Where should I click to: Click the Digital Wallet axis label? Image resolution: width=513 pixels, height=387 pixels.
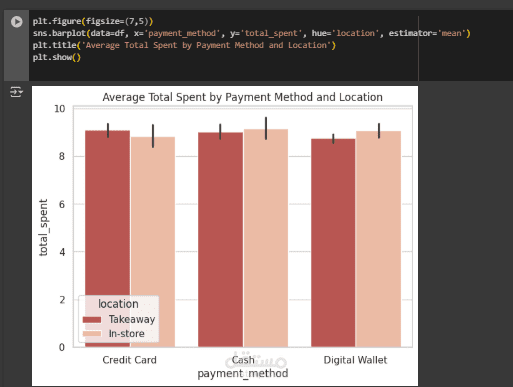pyautogui.click(x=355, y=360)
